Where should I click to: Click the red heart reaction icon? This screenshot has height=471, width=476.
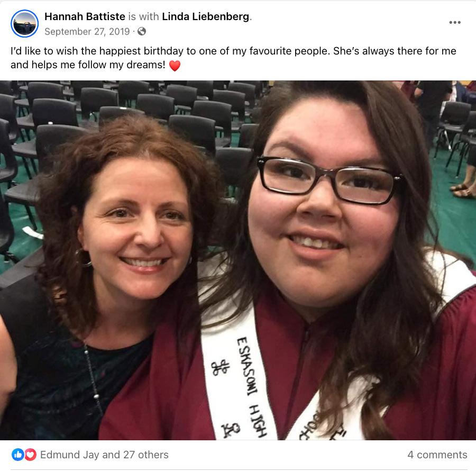click(x=30, y=455)
